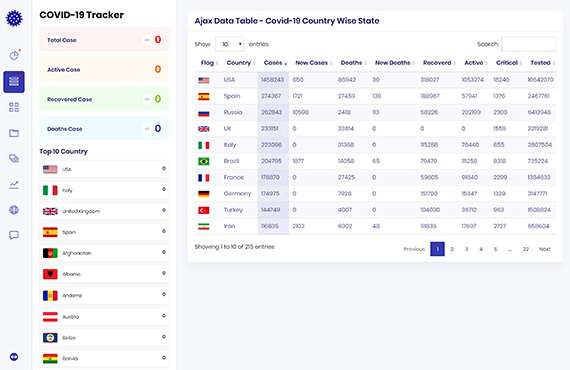570x370 pixels.
Task: Click the Previous pagination button
Action: click(414, 249)
